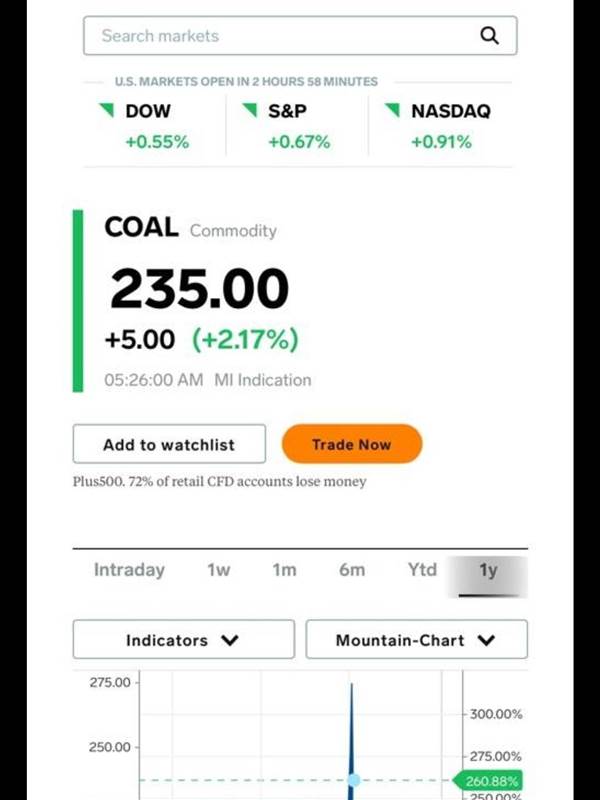Click Add to watchlist button
The width and height of the screenshot is (600, 800).
[169, 444]
